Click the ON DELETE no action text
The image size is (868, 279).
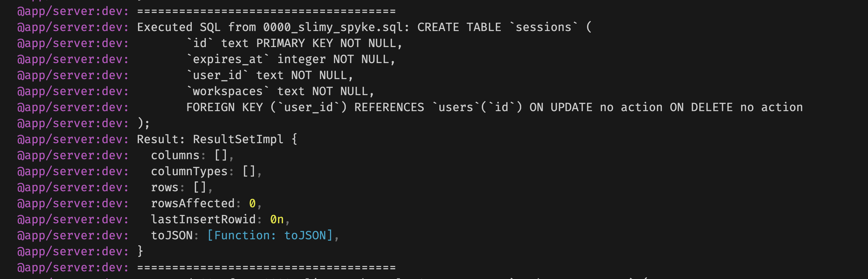click(736, 107)
